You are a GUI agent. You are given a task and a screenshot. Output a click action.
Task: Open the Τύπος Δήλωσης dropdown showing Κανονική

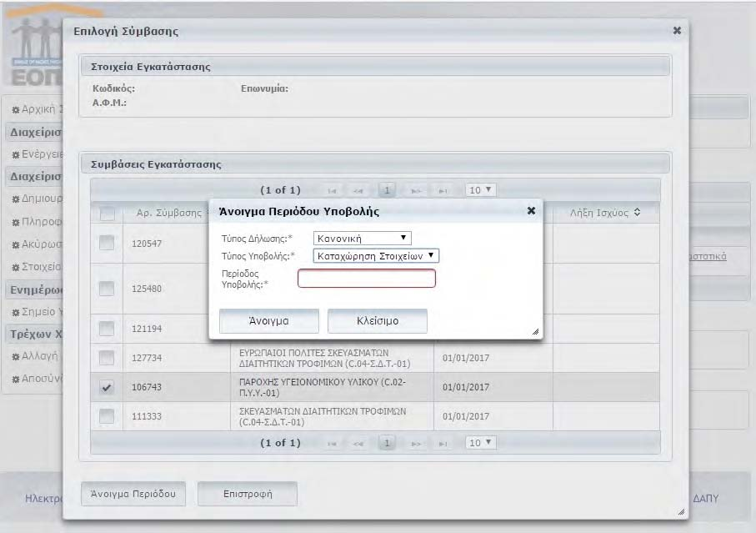click(362, 239)
